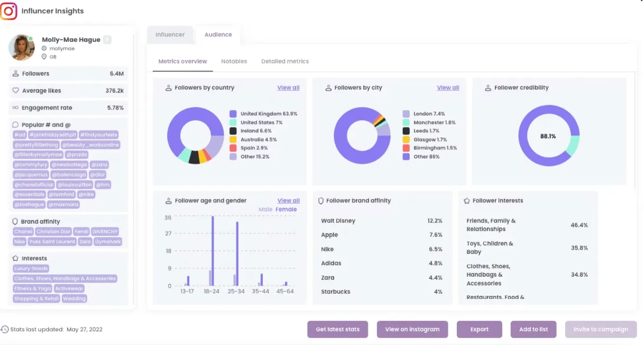Viewport: 644px width, 345px height.
Task: Click the @balenciaga mention tag
Action: pos(69,175)
